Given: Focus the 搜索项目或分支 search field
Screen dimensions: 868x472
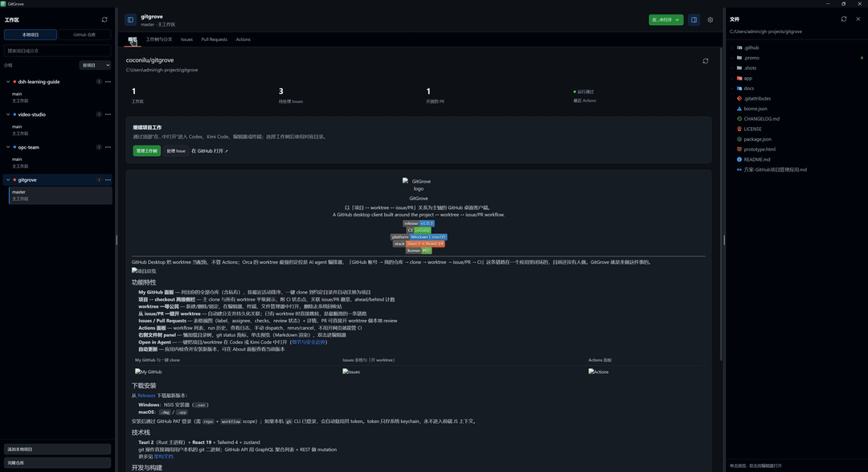Looking at the screenshot, I should (x=58, y=51).
